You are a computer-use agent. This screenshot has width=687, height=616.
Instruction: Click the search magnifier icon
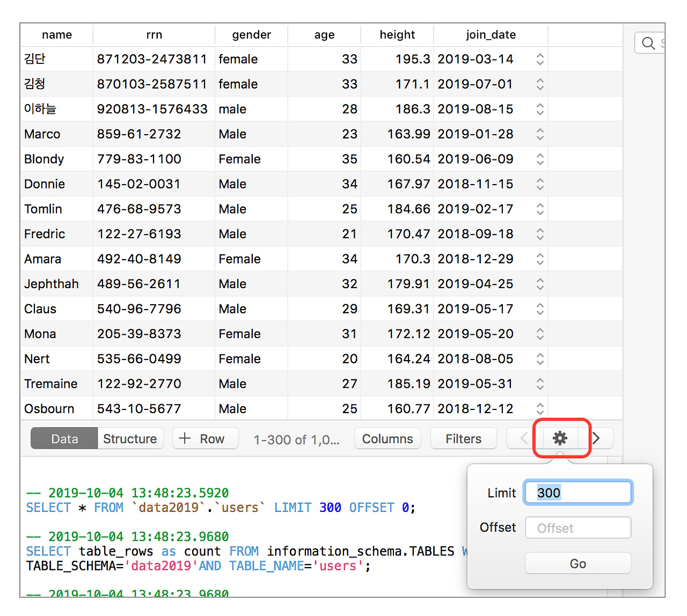648,43
